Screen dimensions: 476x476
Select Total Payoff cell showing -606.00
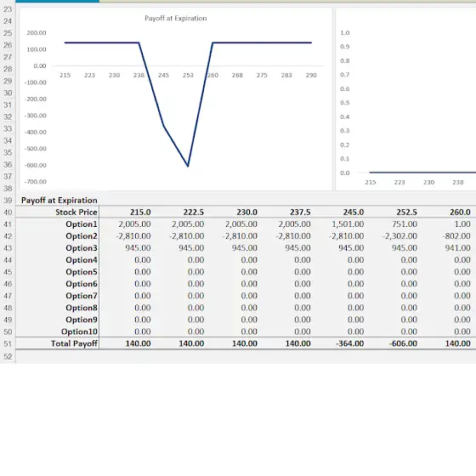[x=403, y=343]
